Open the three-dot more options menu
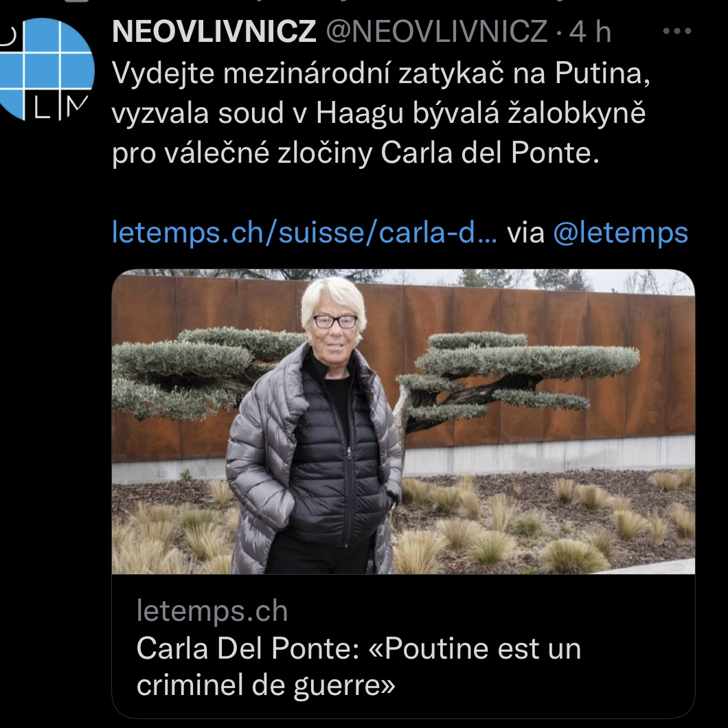 click(x=677, y=31)
